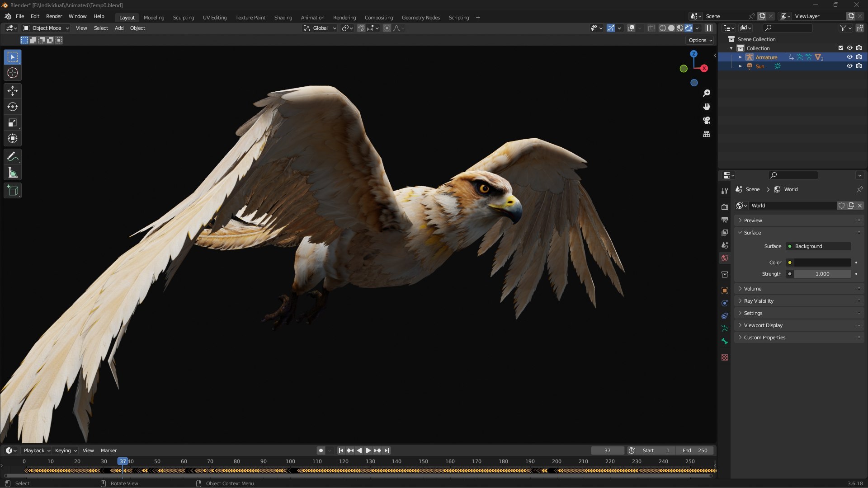Viewport: 868px width, 488px height.
Task: Open the Physics properties tab
Action: point(725,303)
